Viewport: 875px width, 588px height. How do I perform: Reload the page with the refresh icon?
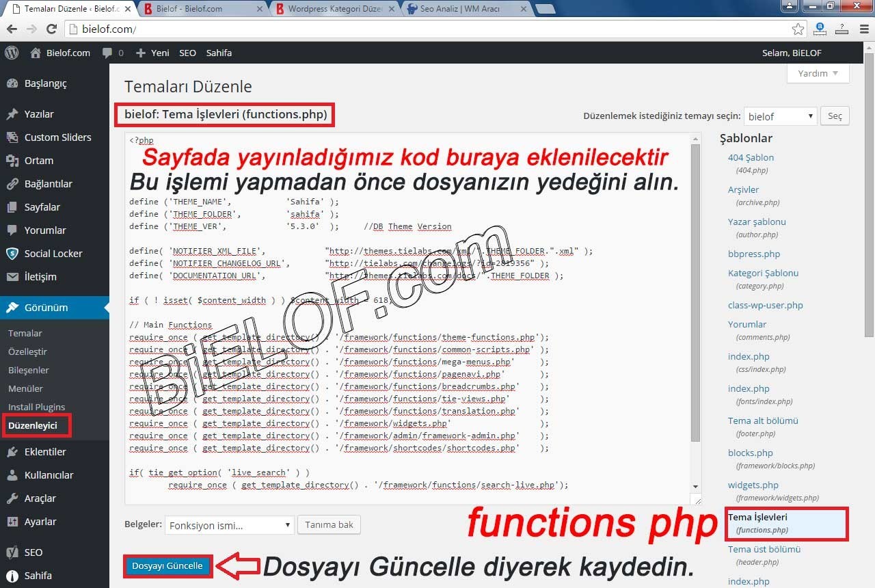(51, 29)
